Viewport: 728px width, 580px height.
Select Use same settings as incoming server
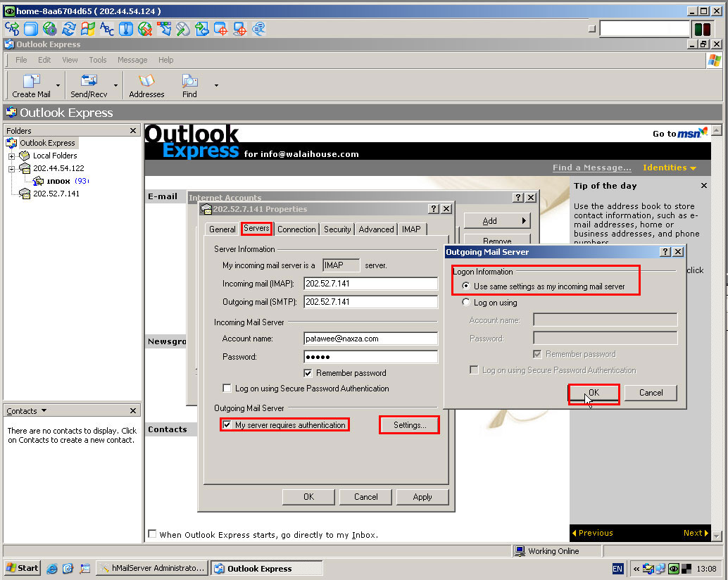[466, 286]
